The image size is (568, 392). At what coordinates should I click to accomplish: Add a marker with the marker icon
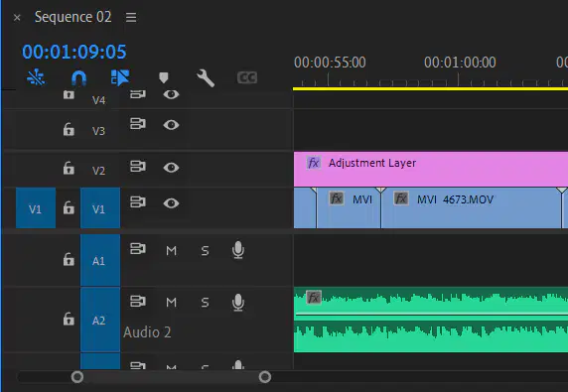(164, 77)
